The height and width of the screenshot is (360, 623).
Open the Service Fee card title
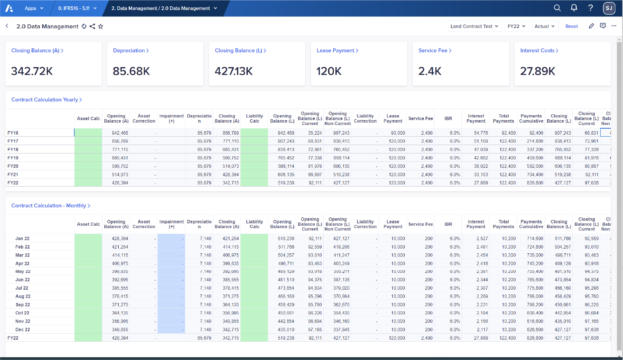coord(435,50)
